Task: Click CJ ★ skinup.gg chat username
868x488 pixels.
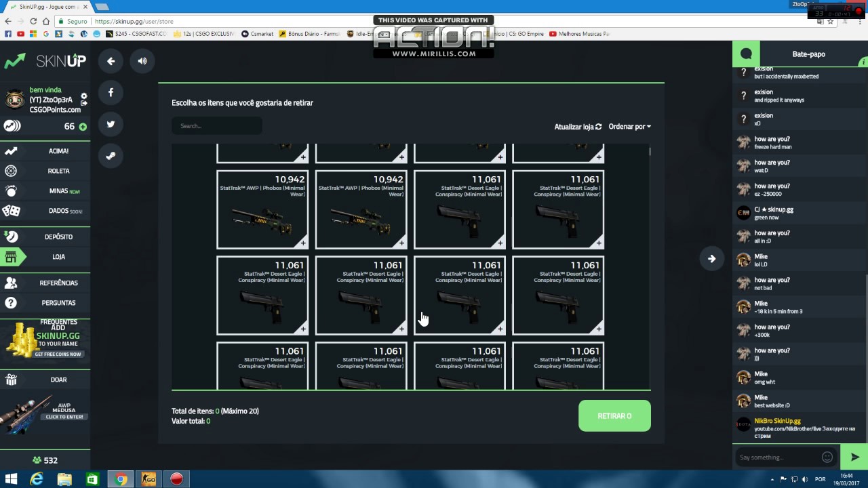Action: [774, 209]
